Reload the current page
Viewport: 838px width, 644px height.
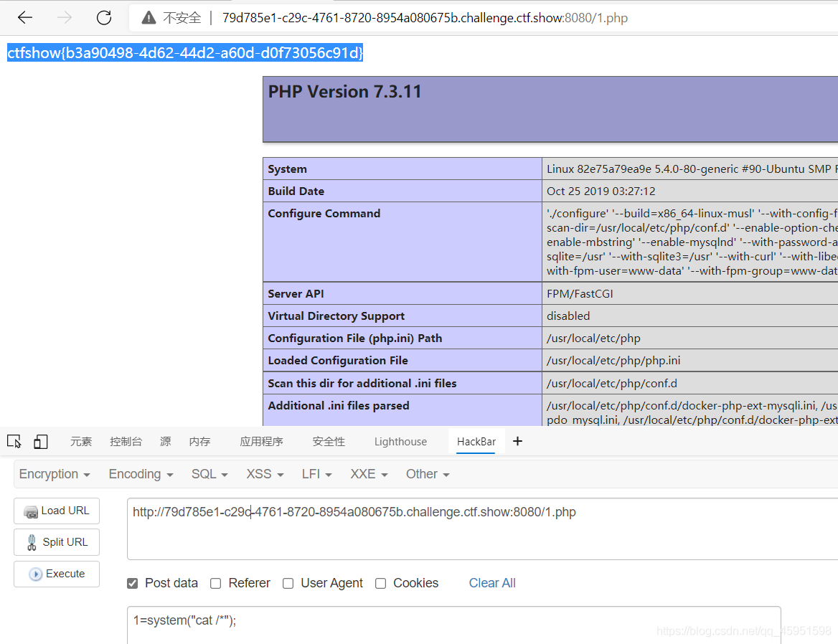104,18
